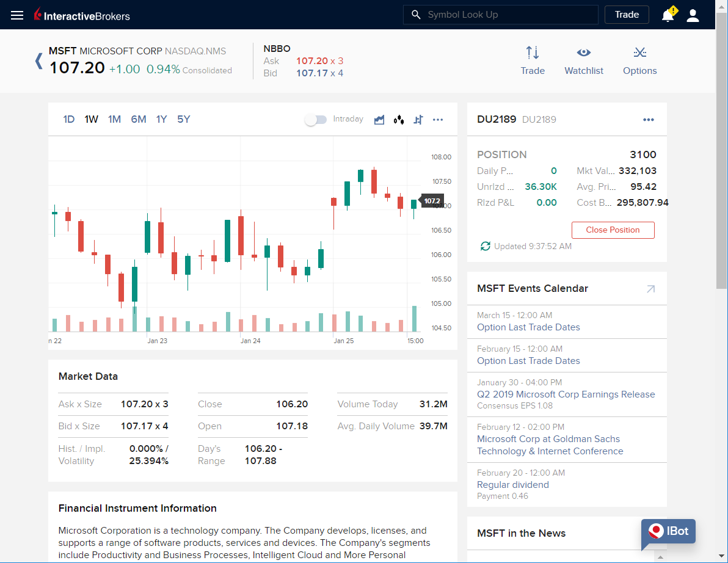The height and width of the screenshot is (563, 728).
Task: Click the Updated 9:37:52 AM timestamp
Action: [533, 247]
